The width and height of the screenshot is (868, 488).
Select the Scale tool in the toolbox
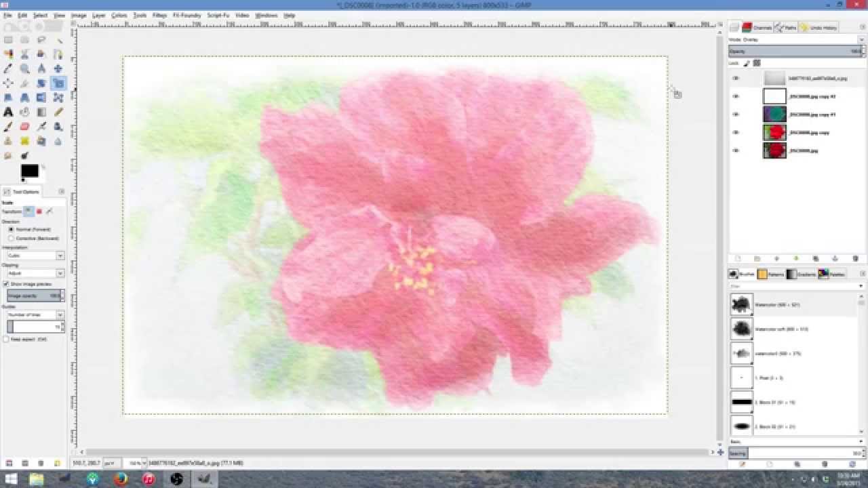pyautogui.click(x=58, y=83)
